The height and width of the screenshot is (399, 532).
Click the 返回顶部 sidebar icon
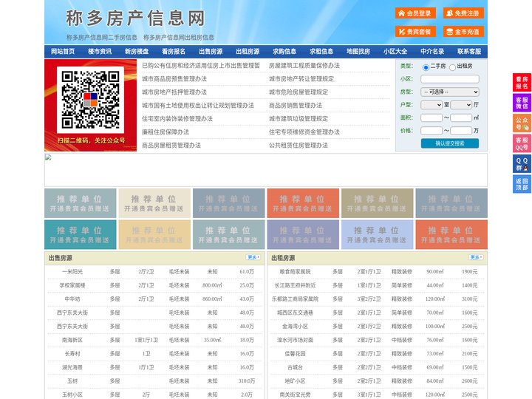(x=522, y=184)
